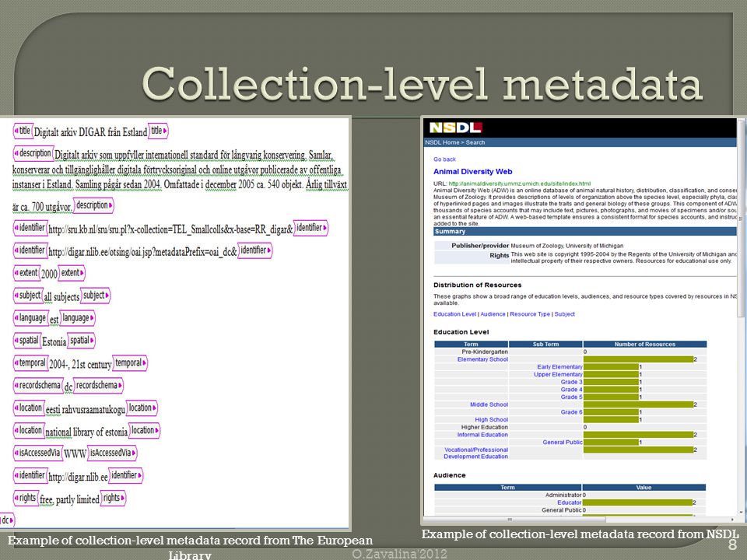Screen dimensions: 747x560
Task: Click the '2004-, 21st century' temporal value
Action: 80,364
